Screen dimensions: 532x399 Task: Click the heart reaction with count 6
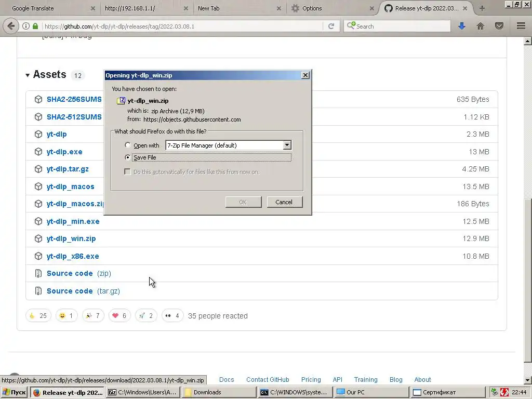click(x=119, y=316)
